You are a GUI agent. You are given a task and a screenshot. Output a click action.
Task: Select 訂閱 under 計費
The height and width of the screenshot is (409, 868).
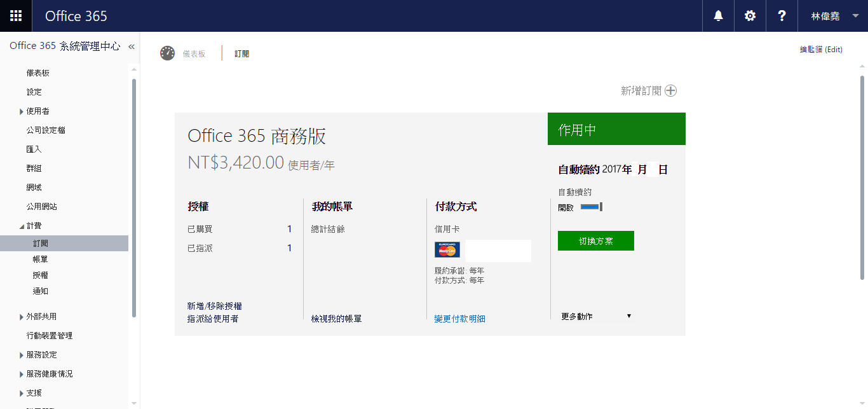(x=64, y=243)
